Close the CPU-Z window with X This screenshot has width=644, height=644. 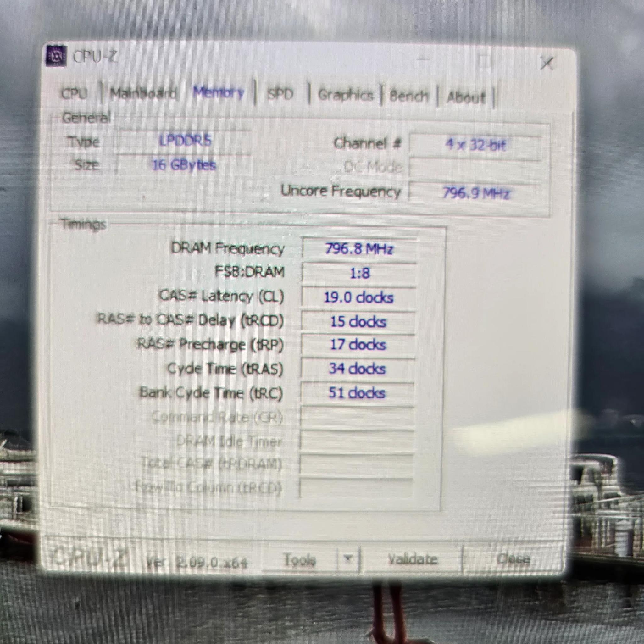coord(547,63)
